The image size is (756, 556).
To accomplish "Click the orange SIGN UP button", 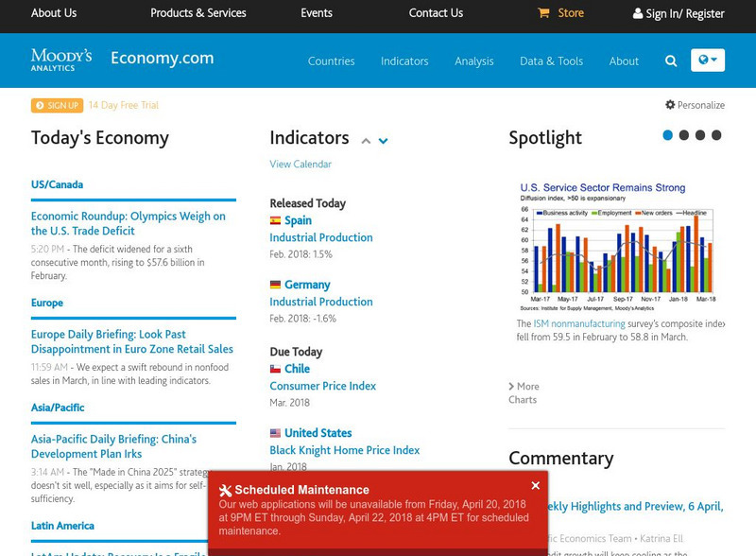I will tap(57, 105).
